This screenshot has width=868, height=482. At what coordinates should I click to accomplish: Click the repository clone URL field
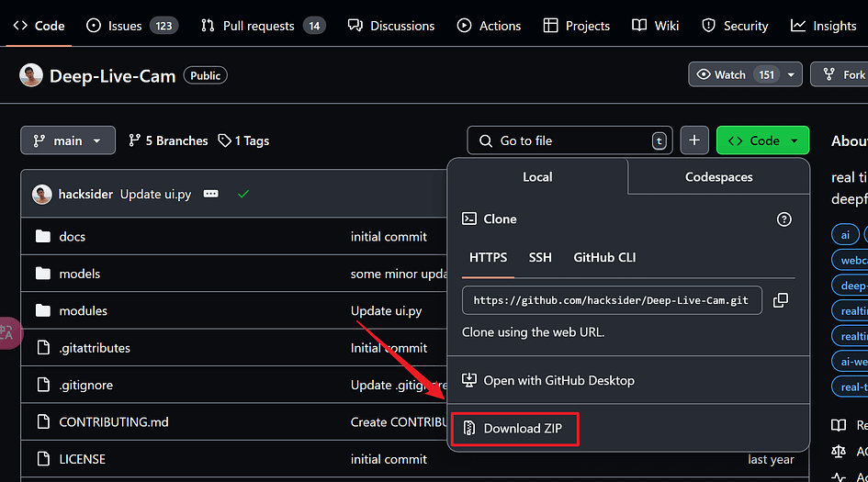pyautogui.click(x=612, y=300)
